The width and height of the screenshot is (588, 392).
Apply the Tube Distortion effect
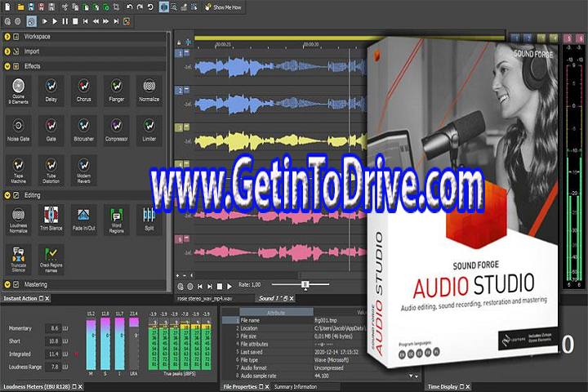point(51,171)
